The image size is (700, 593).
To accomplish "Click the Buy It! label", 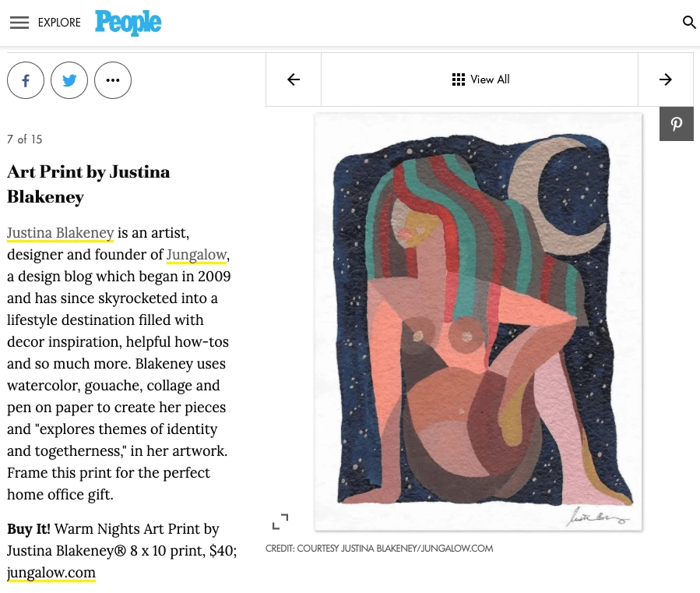I will coord(29,529).
